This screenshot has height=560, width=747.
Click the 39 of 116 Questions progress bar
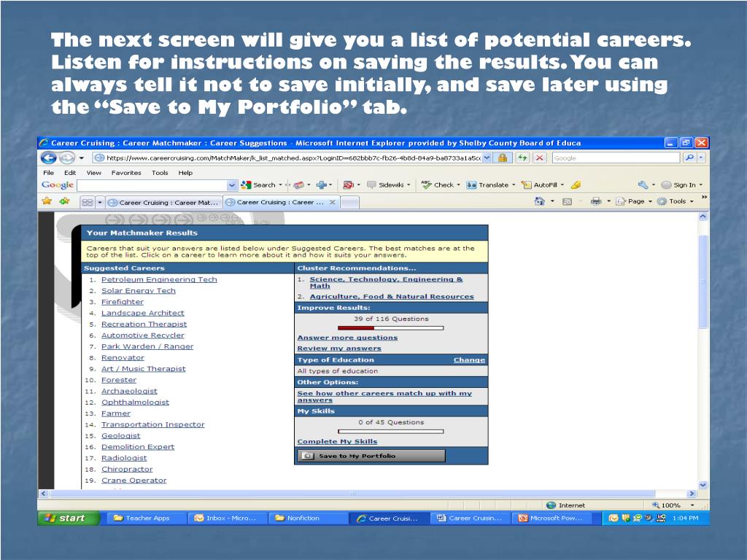[x=391, y=328]
